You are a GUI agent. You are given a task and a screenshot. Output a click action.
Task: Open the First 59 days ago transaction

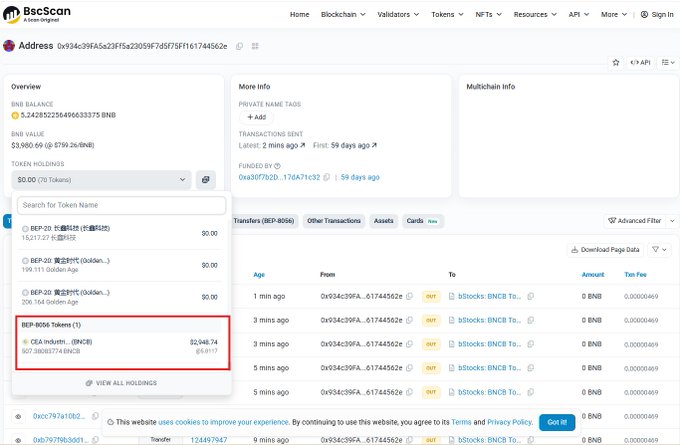[x=353, y=145]
